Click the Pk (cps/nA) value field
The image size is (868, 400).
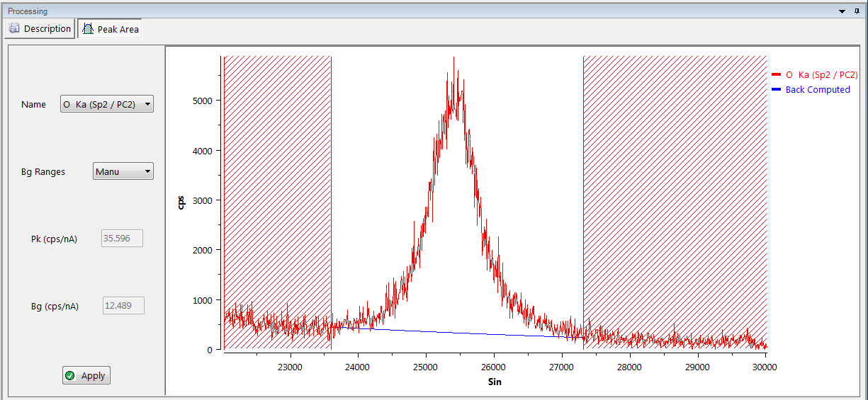123,239
